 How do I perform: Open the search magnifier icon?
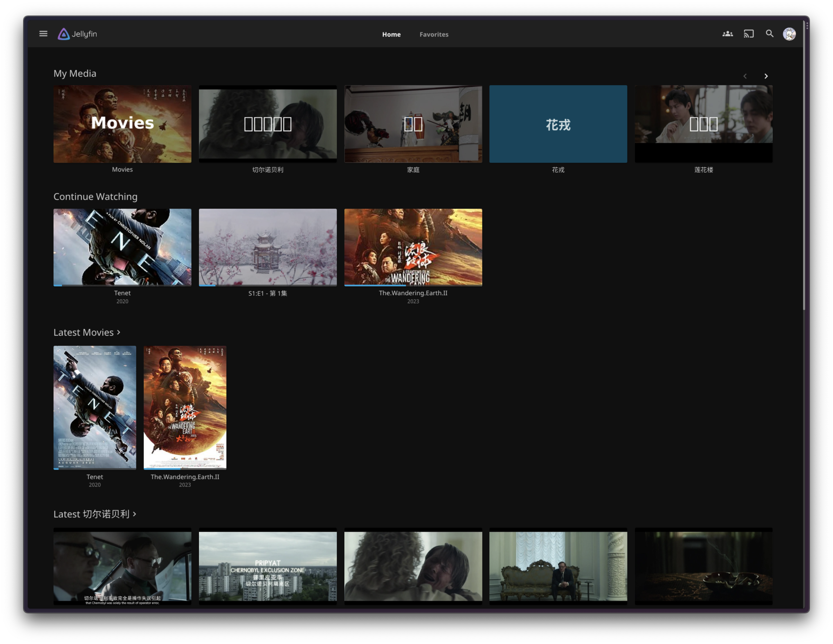769,34
